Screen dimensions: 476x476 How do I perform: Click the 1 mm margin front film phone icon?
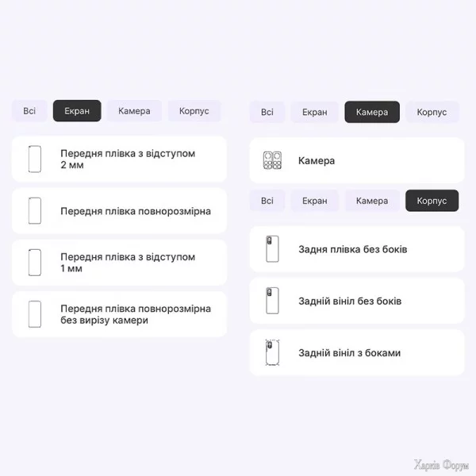[x=34, y=263]
